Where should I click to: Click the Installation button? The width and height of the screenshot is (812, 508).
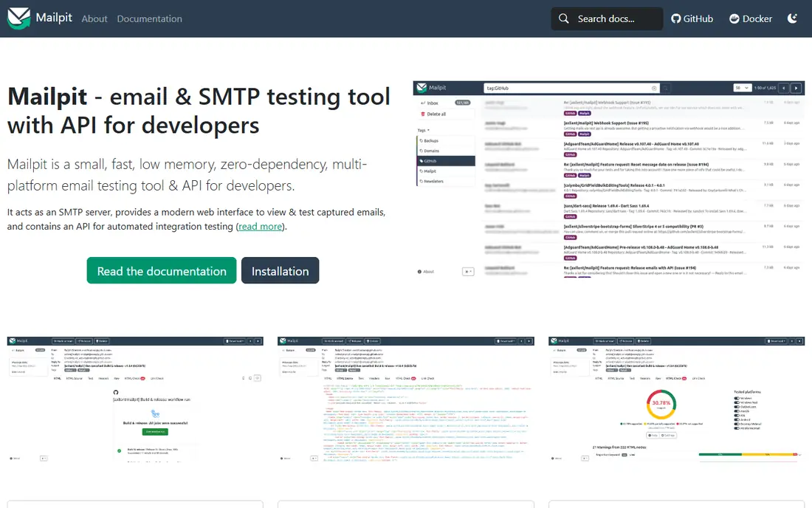point(281,270)
